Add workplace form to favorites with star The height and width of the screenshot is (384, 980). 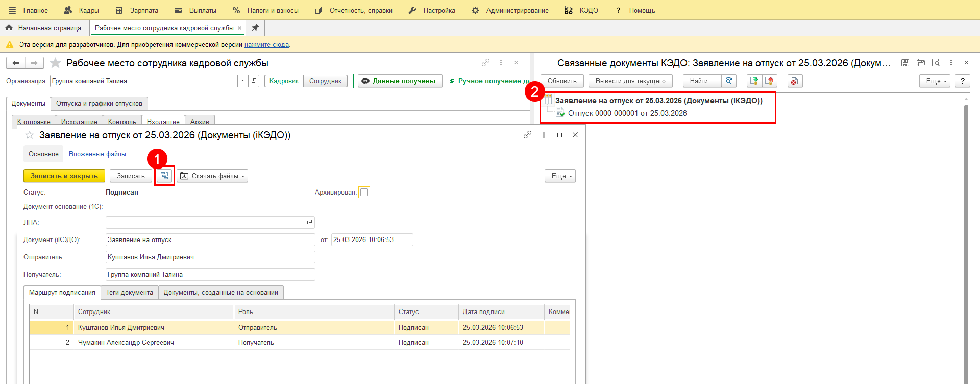(55, 63)
